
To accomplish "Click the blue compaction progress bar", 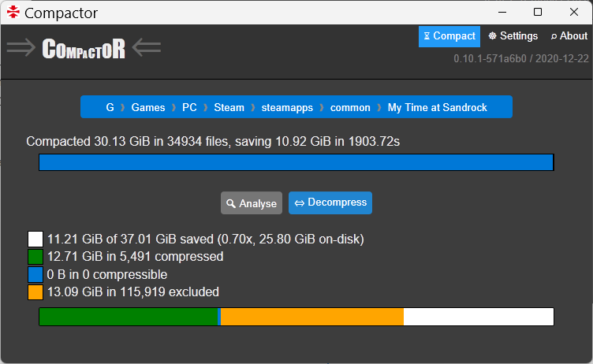I will pyautogui.click(x=296, y=162).
